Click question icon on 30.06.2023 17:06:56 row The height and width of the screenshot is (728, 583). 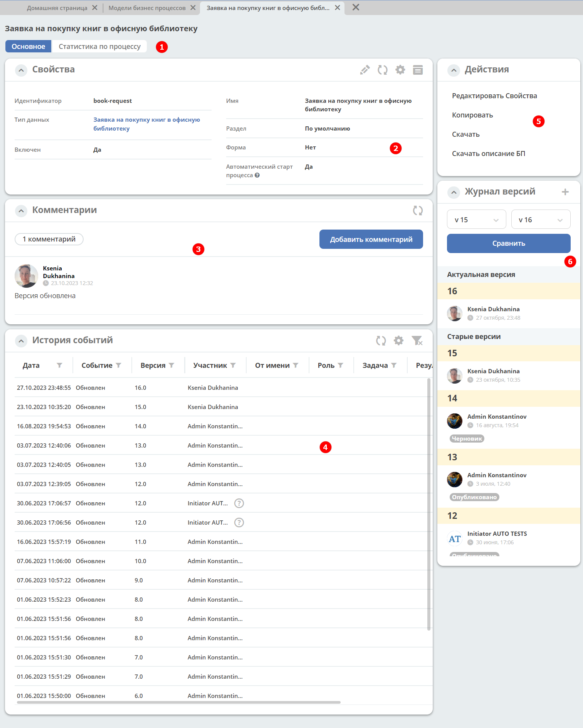[239, 522]
